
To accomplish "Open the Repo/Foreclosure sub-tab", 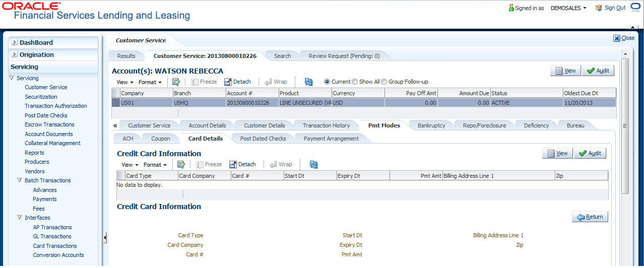I will tap(484, 125).
